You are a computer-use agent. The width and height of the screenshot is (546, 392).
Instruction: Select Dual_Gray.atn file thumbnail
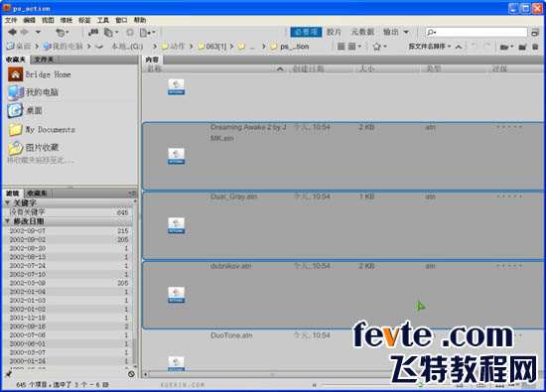click(177, 225)
